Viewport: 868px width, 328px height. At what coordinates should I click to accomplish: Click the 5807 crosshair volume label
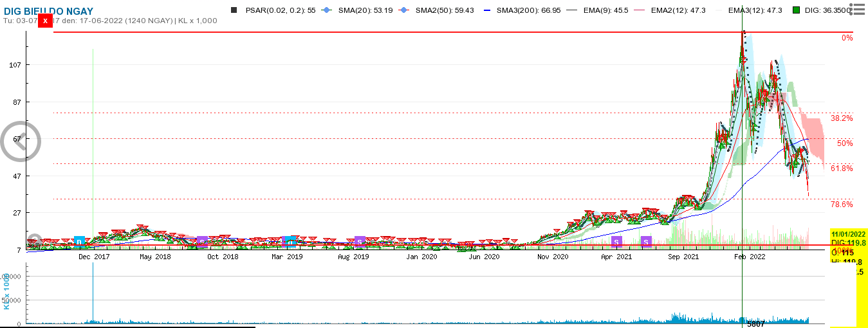755,324
